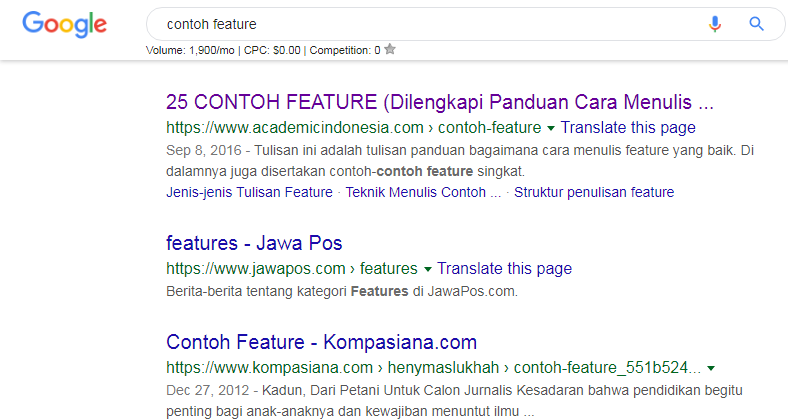Star the keyword next to Competition
Screen dimensions: 788x419
click(x=390, y=49)
